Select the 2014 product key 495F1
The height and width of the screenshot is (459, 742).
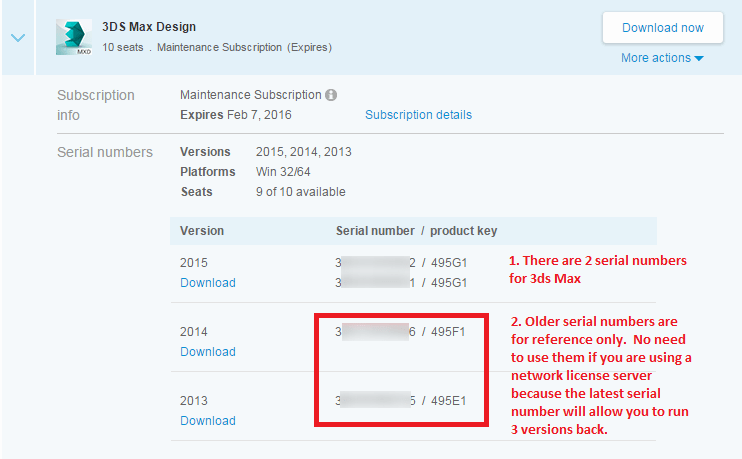pos(448,332)
